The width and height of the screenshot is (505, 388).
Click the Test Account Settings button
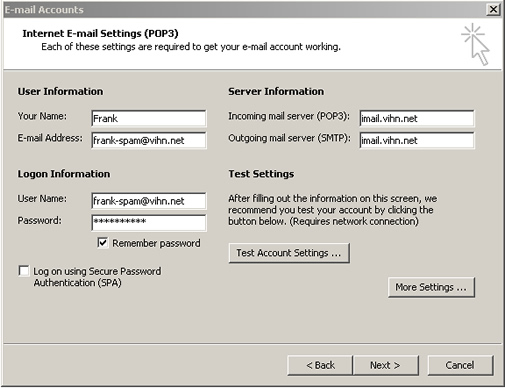tap(289, 253)
